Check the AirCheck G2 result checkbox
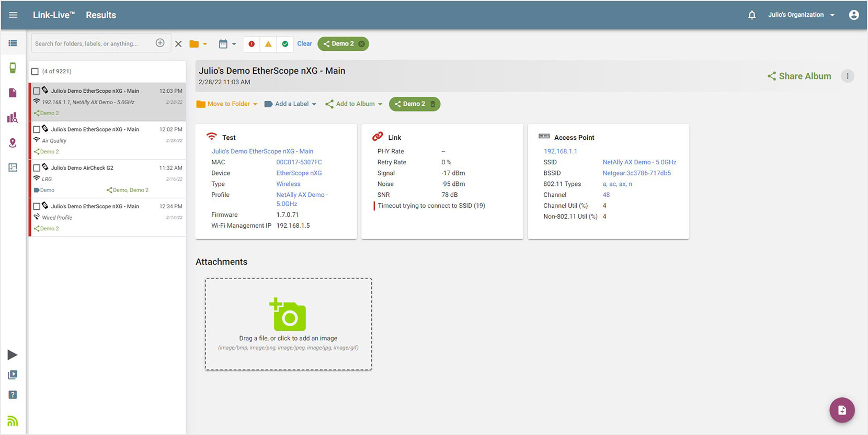The height and width of the screenshot is (435, 868). tap(37, 168)
